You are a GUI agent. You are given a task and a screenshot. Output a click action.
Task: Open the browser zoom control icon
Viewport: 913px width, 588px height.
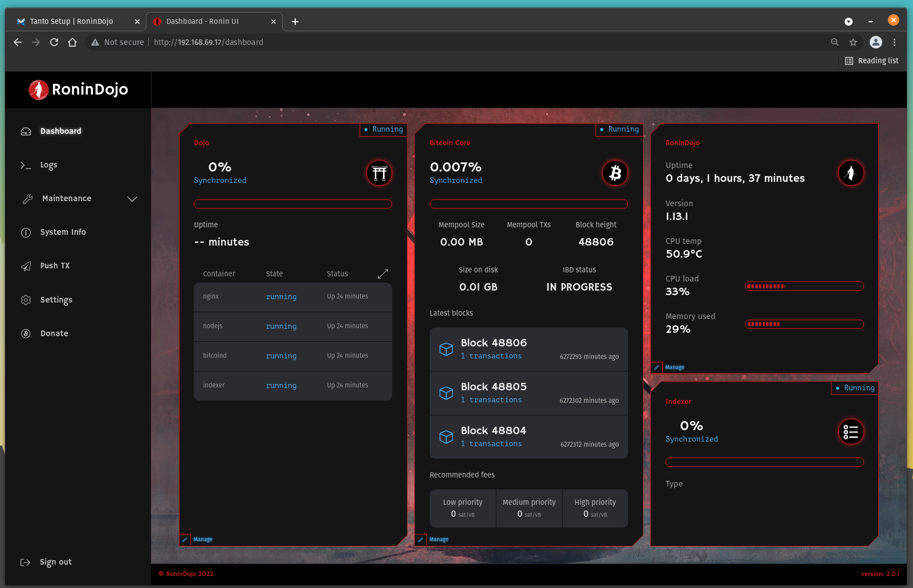[x=835, y=42]
